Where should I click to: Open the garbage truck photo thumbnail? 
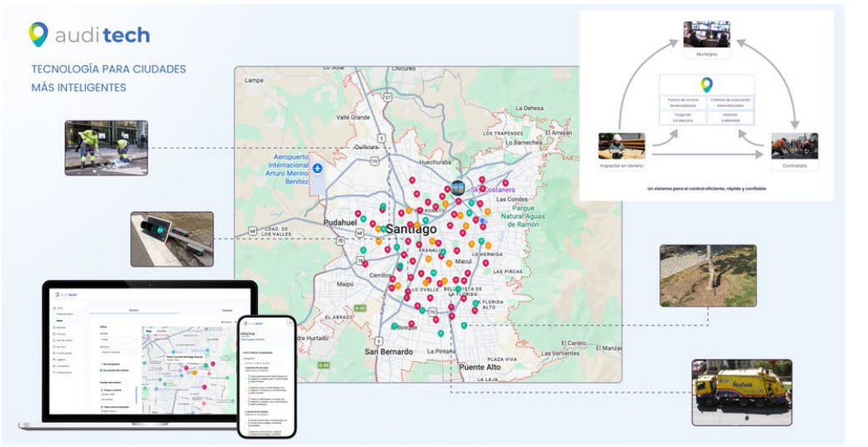742,392
